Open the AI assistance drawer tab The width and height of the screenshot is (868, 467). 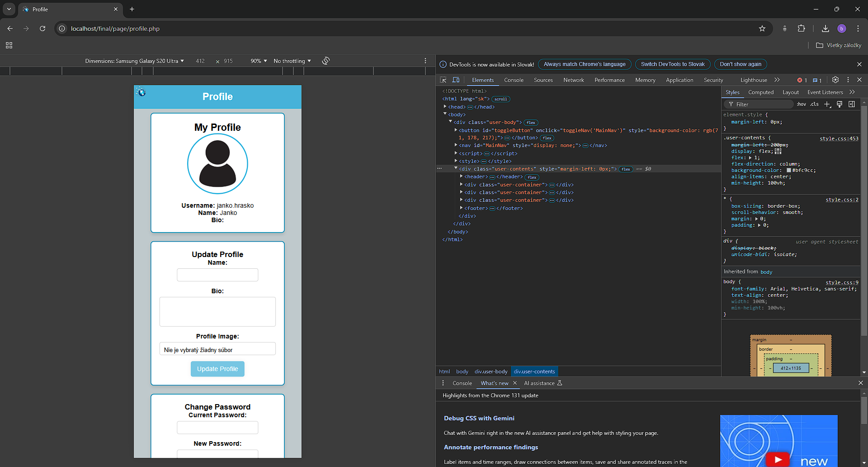[x=543, y=383]
